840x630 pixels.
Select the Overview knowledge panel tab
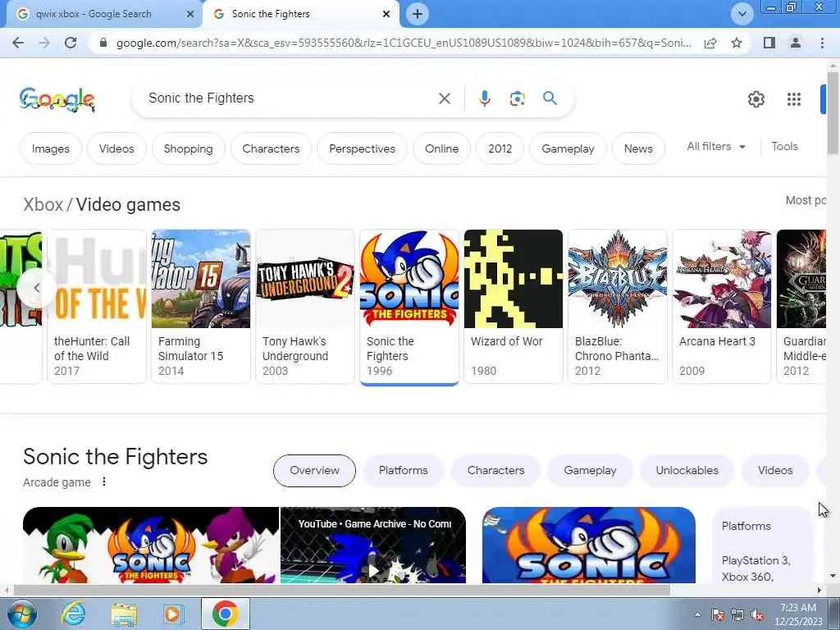[x=314, y=470]
